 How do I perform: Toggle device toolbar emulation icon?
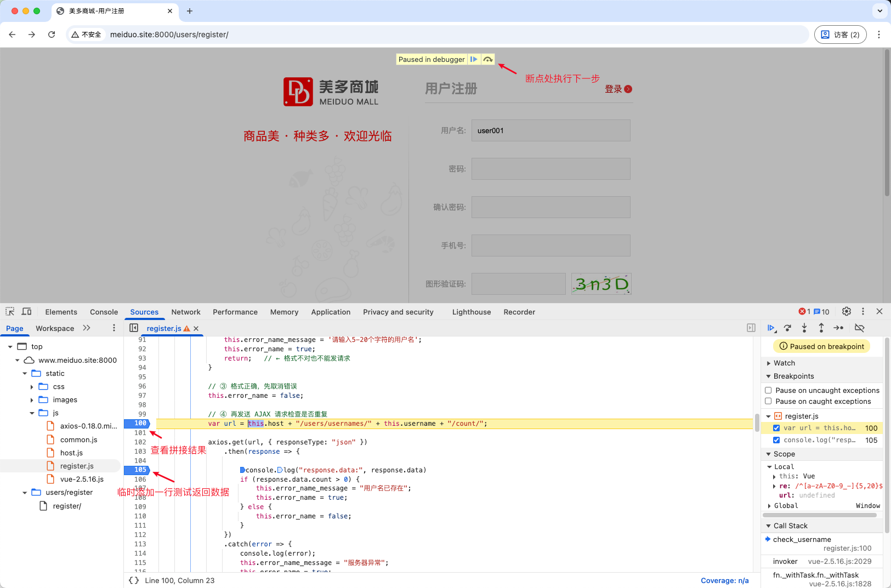click(x=26, y=311)
